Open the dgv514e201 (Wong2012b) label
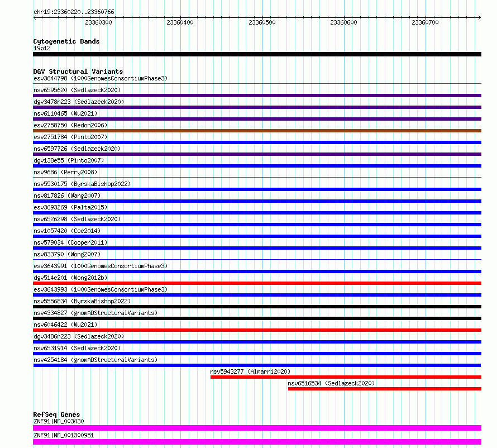 tap(70, 278)
